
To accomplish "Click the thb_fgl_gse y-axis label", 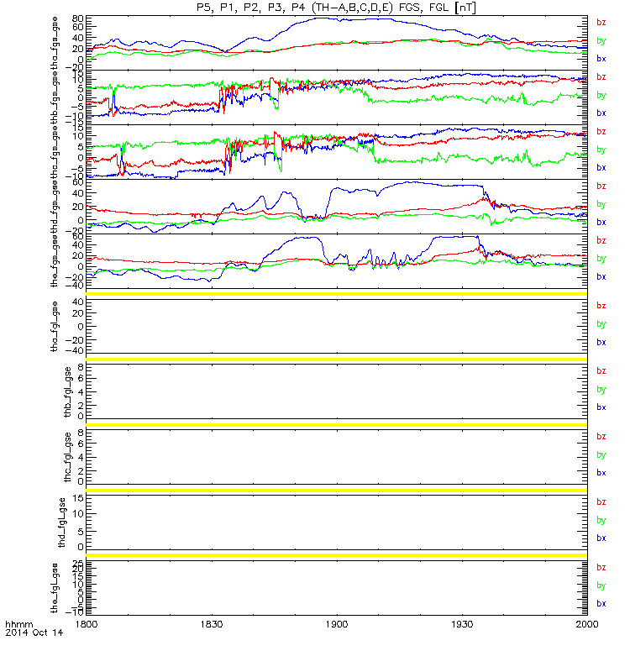I will click(67, 391).
